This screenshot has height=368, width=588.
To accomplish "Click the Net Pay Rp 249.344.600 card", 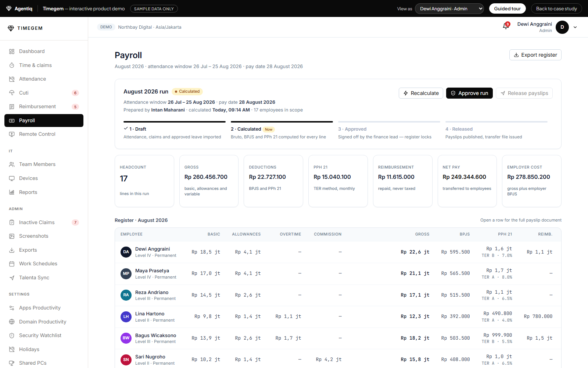I will pyautogui.click(x=467, y=181).
